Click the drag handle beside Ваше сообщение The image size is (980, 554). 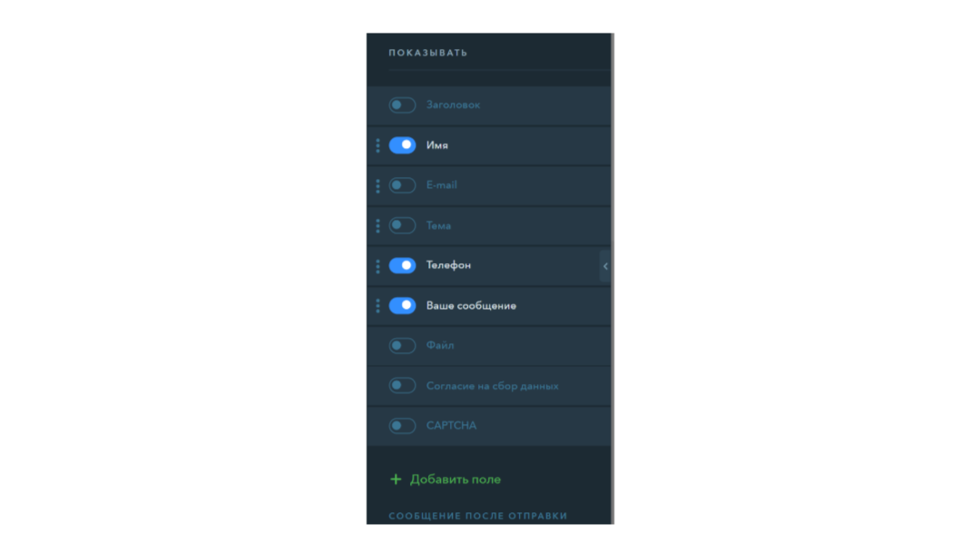[377, 306]
